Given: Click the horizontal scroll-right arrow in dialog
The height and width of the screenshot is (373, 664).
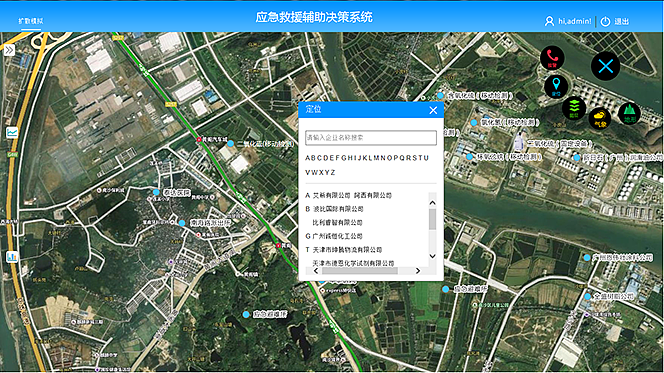Looking at the screenshot, I should pyautogui.click(x=418, y=271).
